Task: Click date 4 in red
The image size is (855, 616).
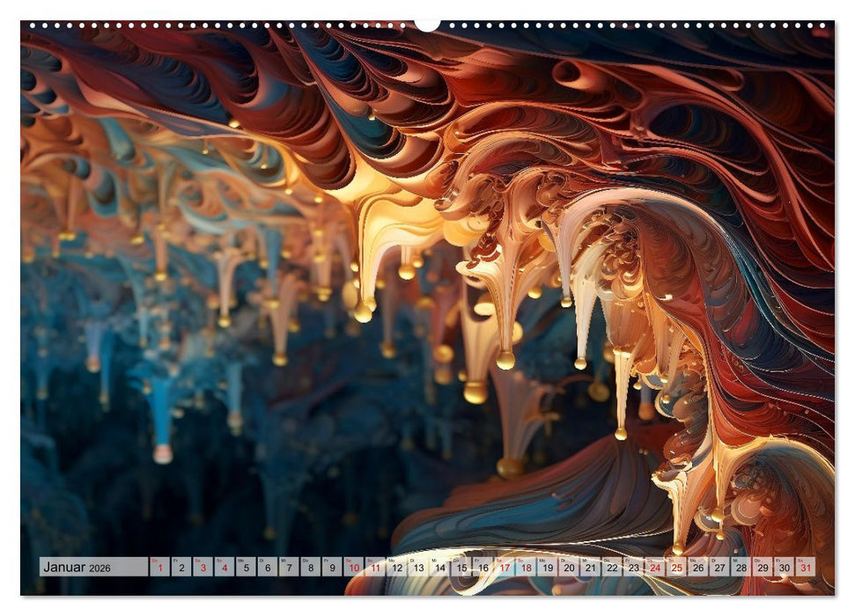Action: (224, 568)
